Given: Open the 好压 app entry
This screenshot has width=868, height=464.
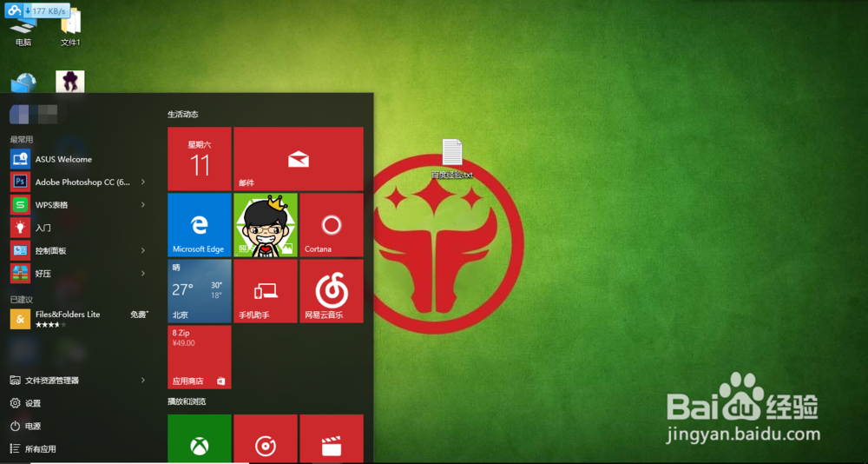Looking at the screenshot, I should [77, 274].
